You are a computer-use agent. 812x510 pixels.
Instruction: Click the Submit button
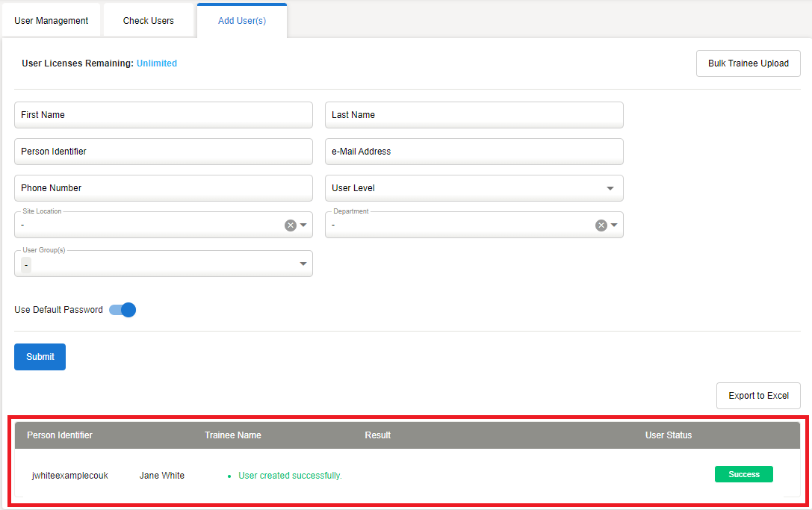click(x=40, y=357)
